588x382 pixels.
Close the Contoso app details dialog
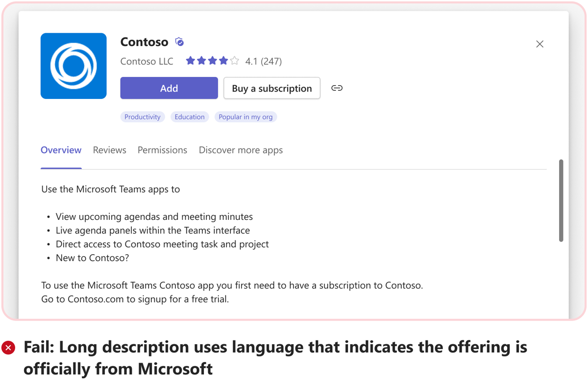pyautogui.click(x=539, y=44)
